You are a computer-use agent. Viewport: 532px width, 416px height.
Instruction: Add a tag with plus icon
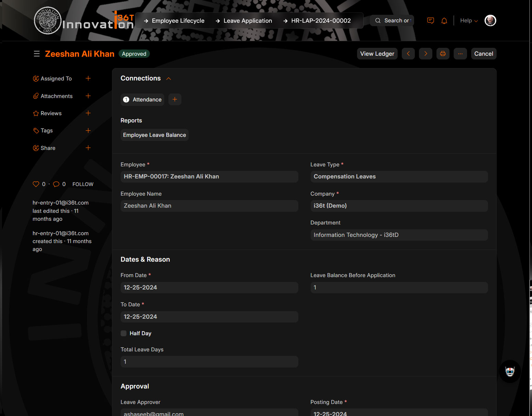coord(88,130)
